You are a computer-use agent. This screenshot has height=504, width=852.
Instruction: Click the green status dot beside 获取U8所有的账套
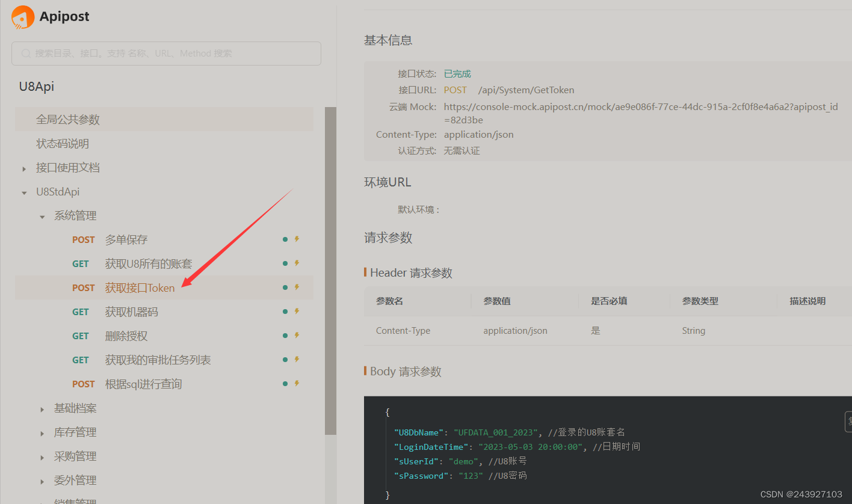(x=285, y=263)
